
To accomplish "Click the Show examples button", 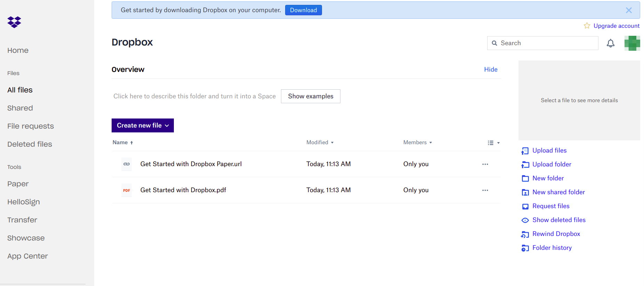I will coord(311,96).
